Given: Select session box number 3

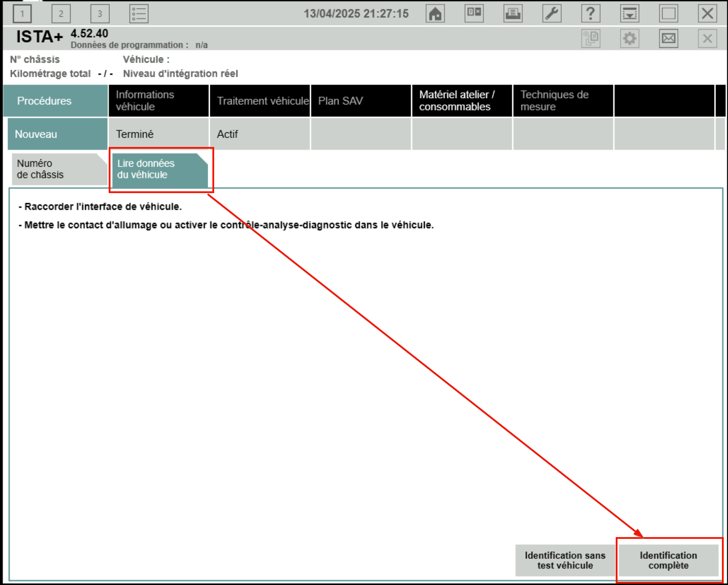Looking at the screenshot, I should point(100,14).
